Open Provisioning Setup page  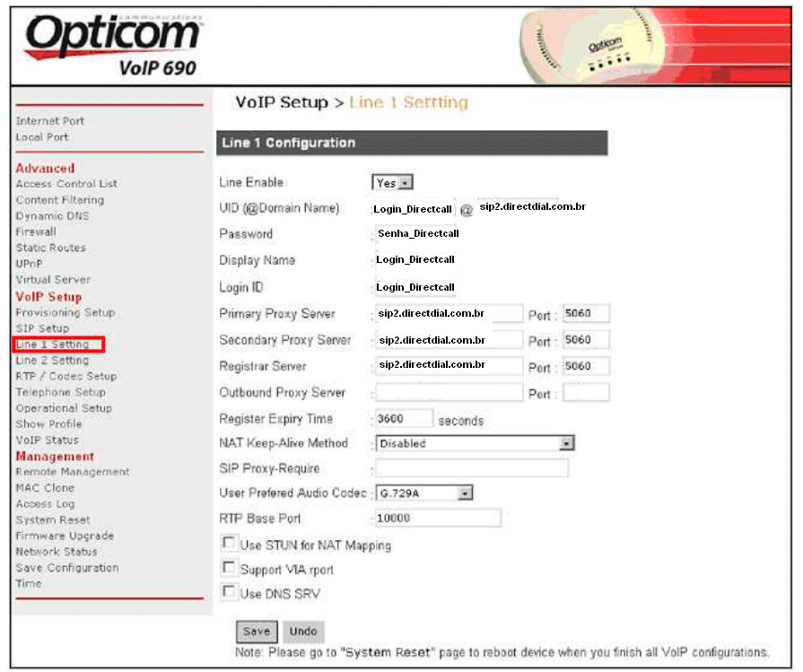click(x=65, y=312)
